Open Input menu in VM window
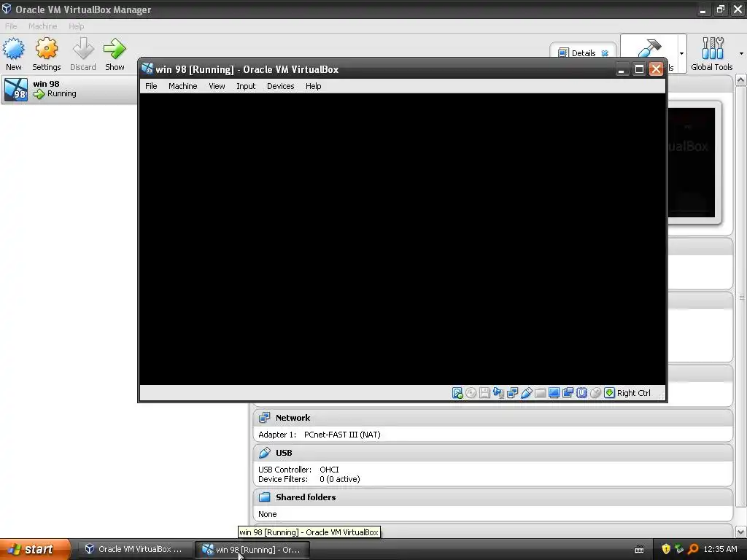This screenshot has height=560, width=747. [246, 86]
